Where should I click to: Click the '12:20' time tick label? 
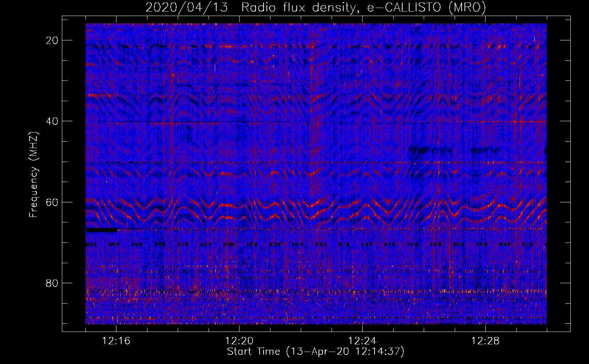tap(239, 341)
